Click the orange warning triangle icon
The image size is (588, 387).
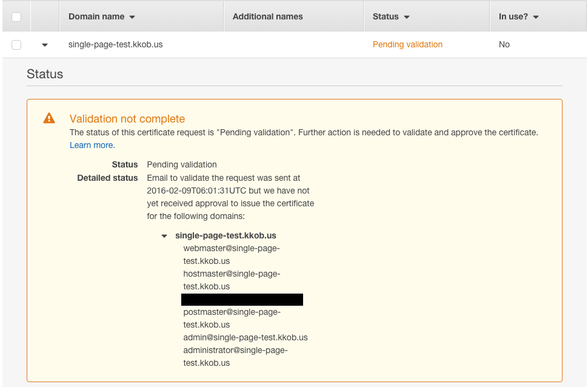click(49, 118)
